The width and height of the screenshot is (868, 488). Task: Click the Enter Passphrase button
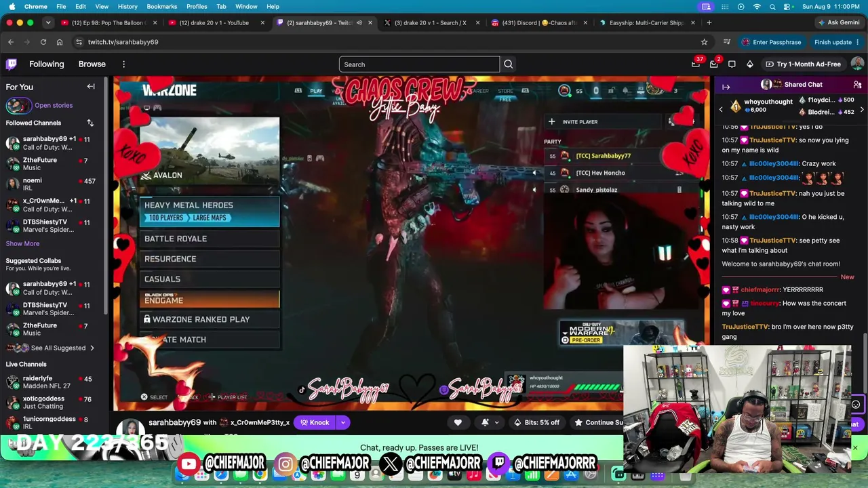(x=771, y=42)
